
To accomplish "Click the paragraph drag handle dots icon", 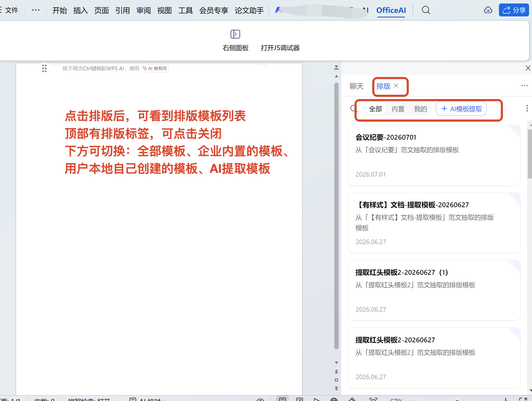I will coord(44,68).
